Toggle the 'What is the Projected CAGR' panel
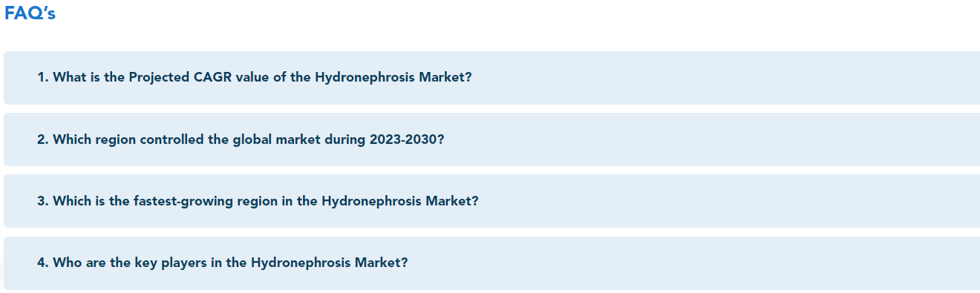980x293 pixels. tap(491, 78)
